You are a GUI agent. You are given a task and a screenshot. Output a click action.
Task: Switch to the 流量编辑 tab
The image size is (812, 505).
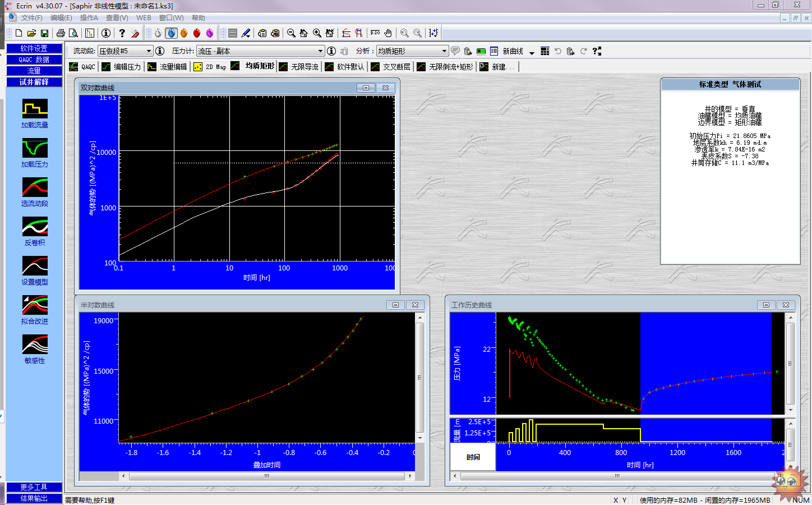[x=168, y=67]
